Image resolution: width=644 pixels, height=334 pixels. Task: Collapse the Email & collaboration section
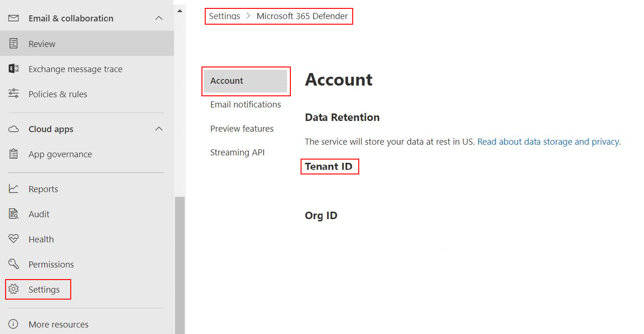click(159, 18)
